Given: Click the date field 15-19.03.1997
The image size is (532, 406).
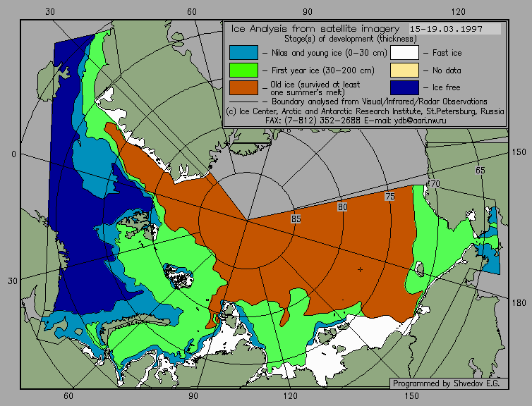Looking at the screenshot, I should click(x=454, y=29).
